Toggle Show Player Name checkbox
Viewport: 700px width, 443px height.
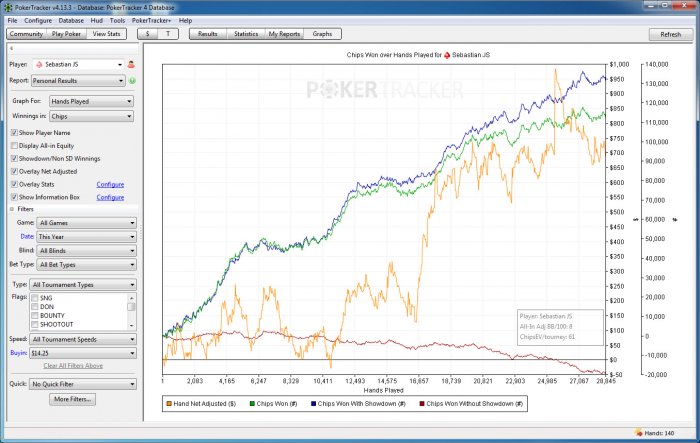pyautogui.click(x=14, y=133)
